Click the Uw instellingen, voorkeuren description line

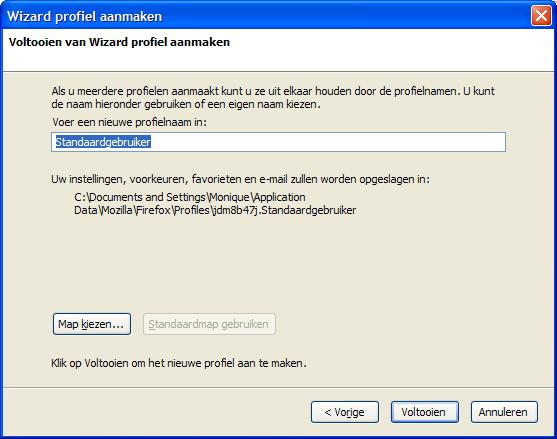coord(240,179)
